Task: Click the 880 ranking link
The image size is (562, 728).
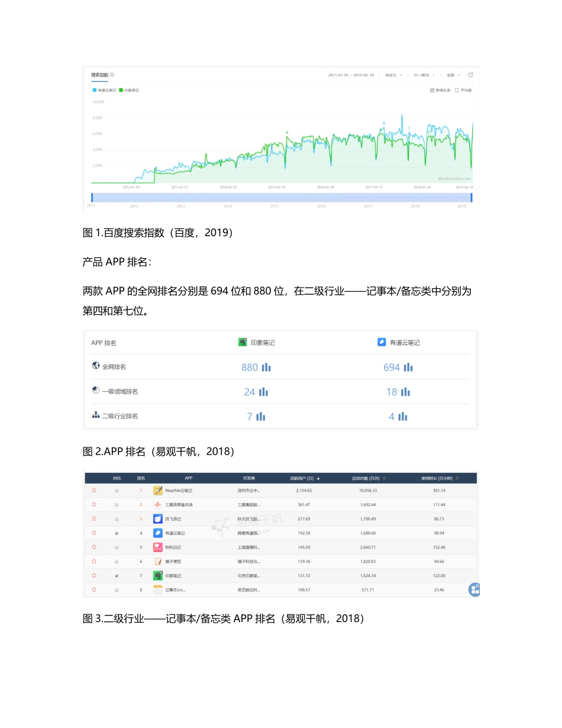Action: [x=251, y=367]
